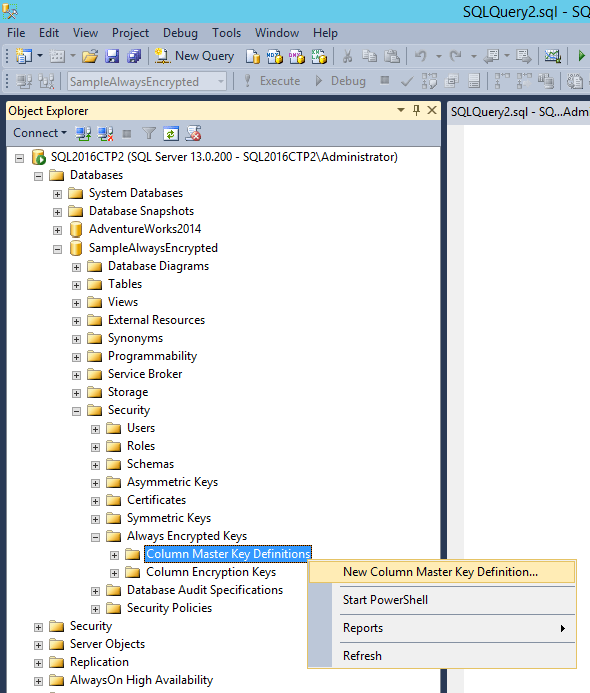This screenshot has height=693, width=590.
Task: Click the Open File folder icon
Action: click(90, 56)
